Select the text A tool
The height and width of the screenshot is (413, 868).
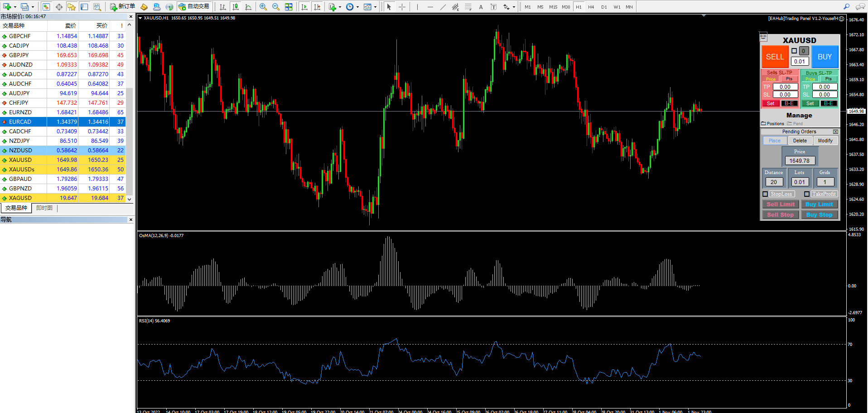point(481,7)
